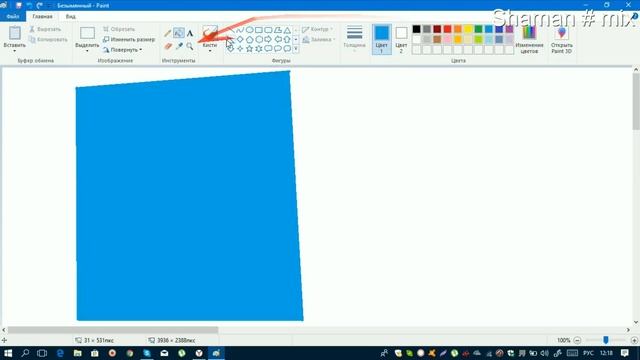Open the Файл menu

13,17
